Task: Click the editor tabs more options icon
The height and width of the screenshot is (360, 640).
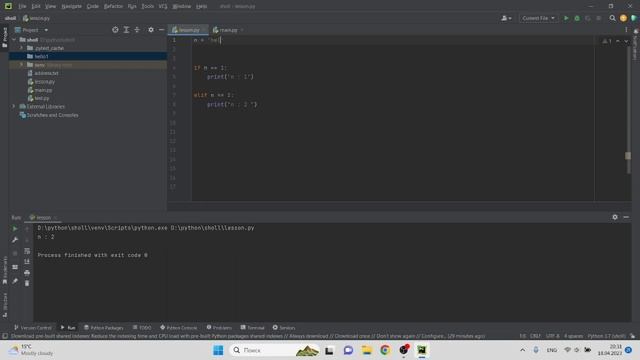Action: (626, 30)
